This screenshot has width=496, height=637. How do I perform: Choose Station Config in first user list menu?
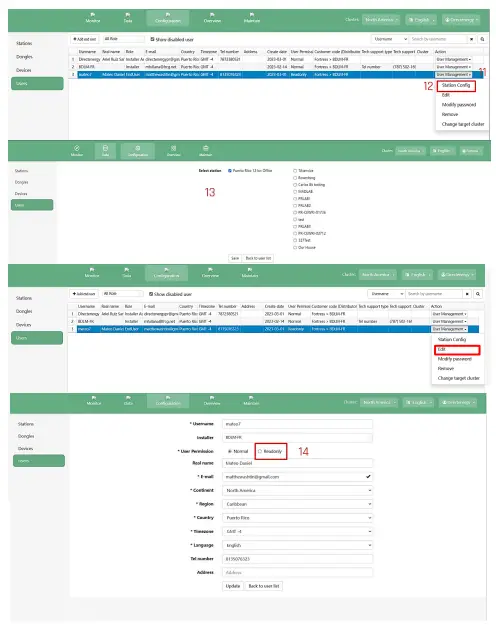click(456, 85)
